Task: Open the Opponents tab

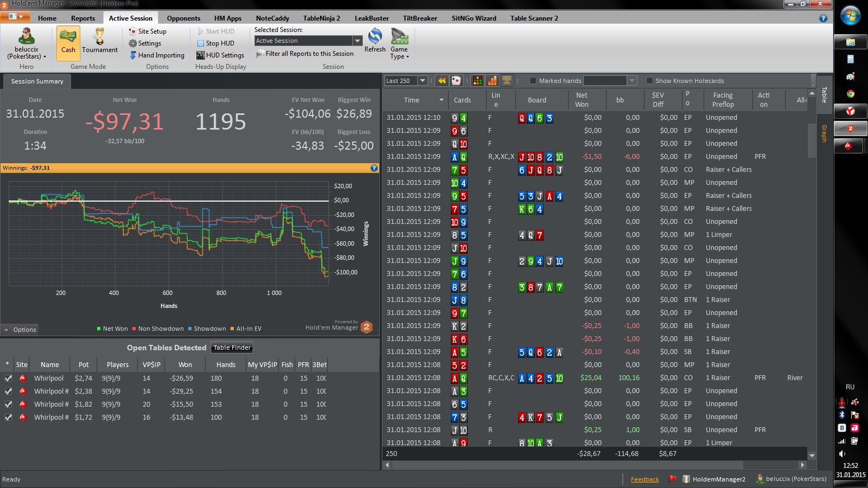Action: tap(183, 18)
